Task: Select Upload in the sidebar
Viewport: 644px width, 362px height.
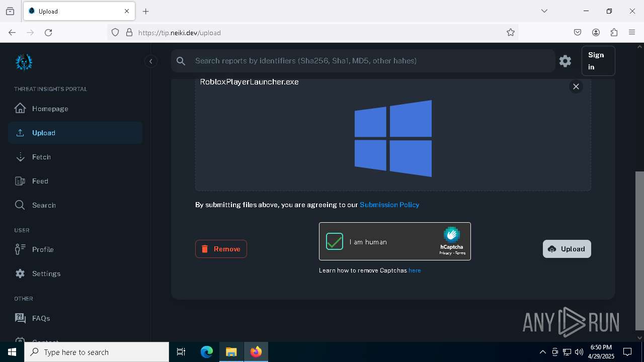Action: pos(75,133)
